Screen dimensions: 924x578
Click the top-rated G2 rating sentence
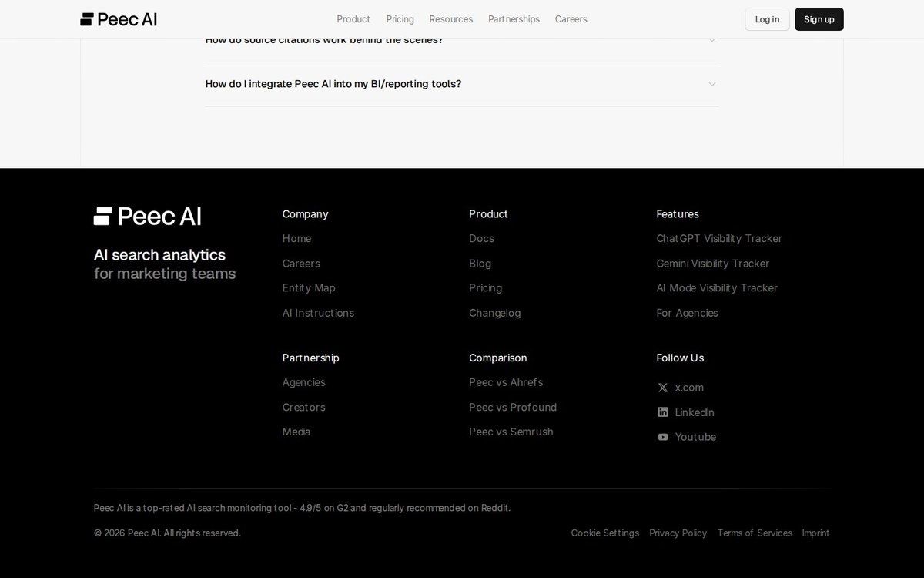[x=303, y=508]
